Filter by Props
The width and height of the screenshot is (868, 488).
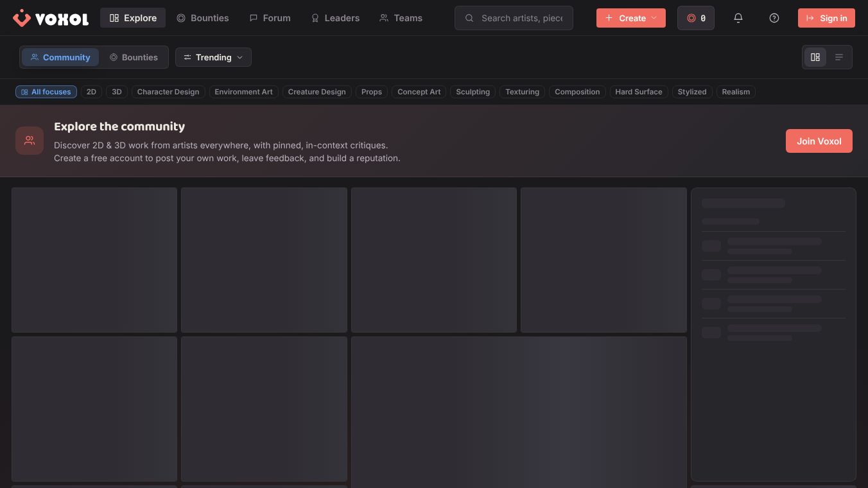point(372,92)
